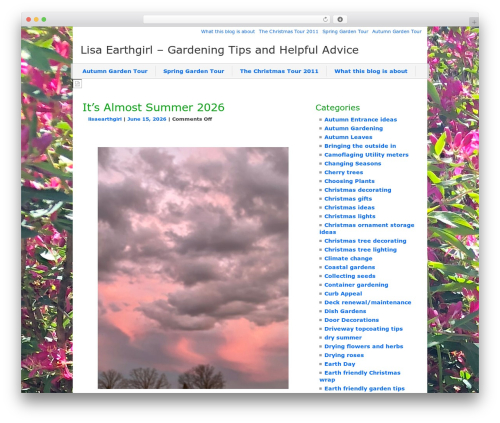Viewport: 500px width, 423px height.
Task: Open Deck renewal/maintenance category
Action: 368,302
